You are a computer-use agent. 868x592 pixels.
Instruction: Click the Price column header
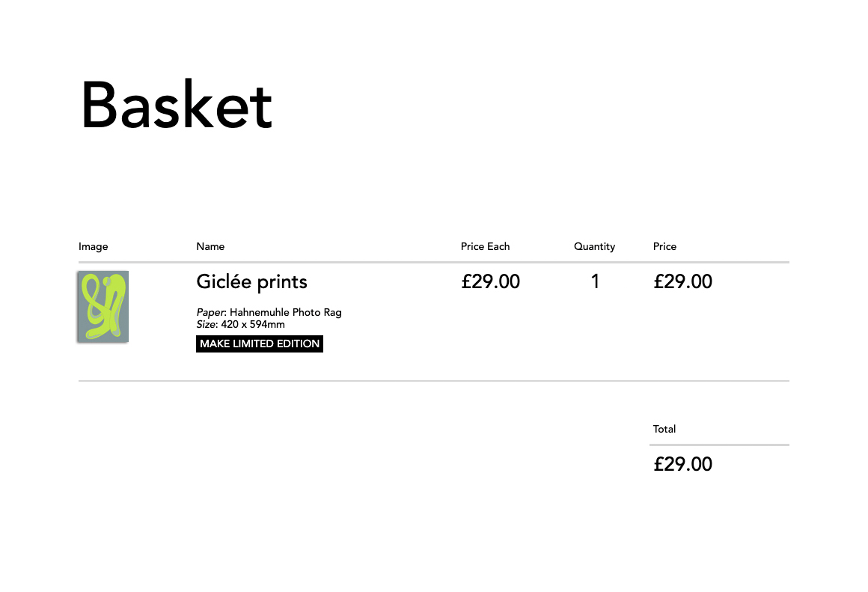point(664,246)
